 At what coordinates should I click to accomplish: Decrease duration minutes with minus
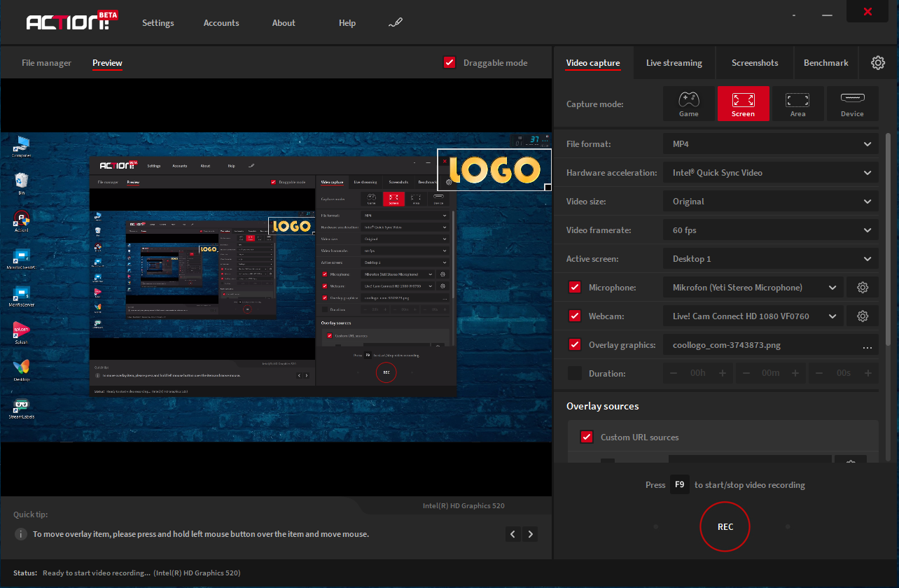747,373
